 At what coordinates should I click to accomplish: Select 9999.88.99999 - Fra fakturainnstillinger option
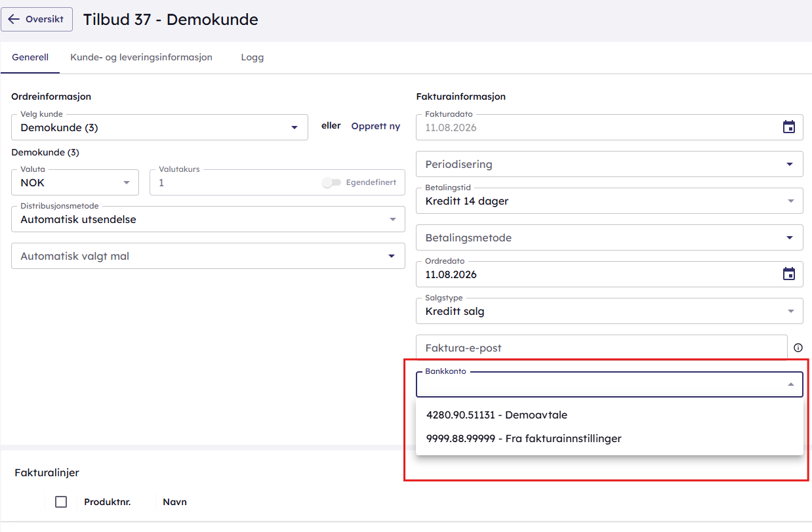[609, 438]
